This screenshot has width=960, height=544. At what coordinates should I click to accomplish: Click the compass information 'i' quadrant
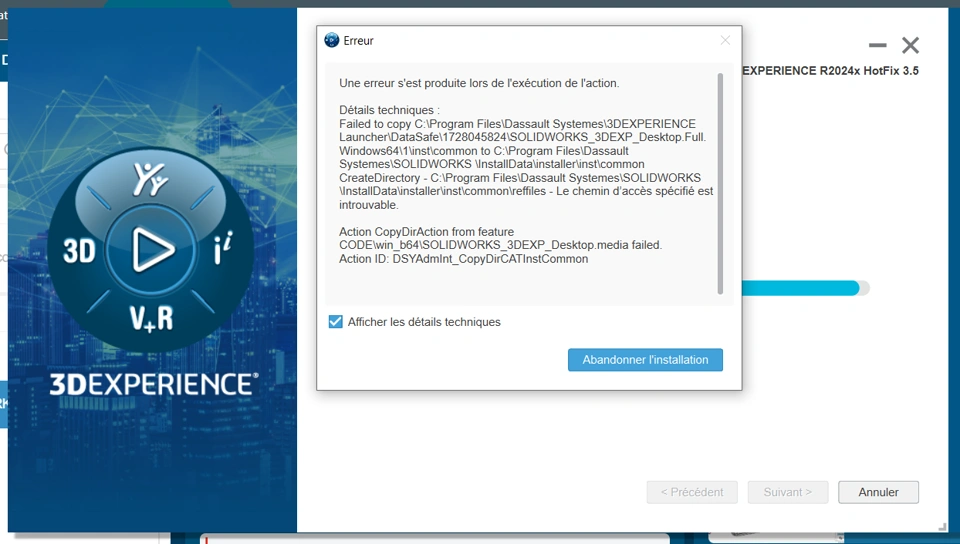(223, 248)
